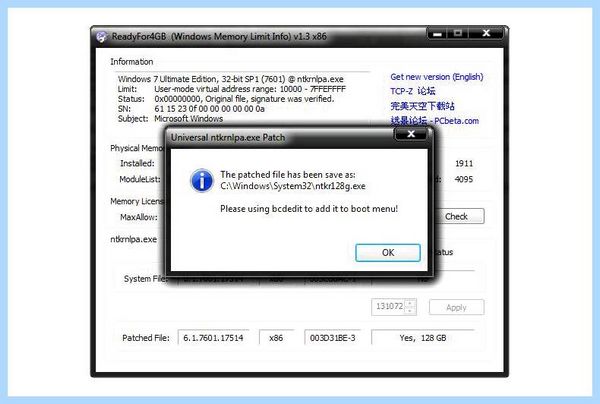The image size is (600, 404).
Task: Click the Windows 7 Ultimate Edition info line
Action: 230,79
